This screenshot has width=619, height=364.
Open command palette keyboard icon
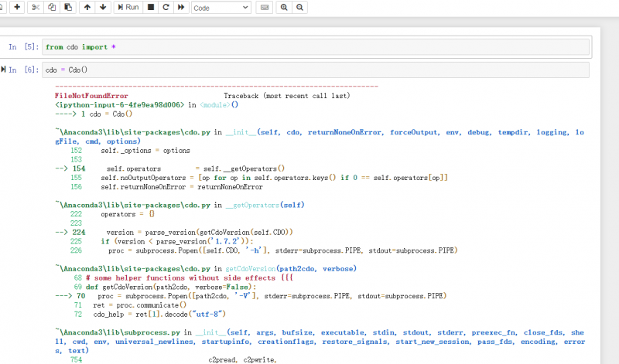coord(265,7)
